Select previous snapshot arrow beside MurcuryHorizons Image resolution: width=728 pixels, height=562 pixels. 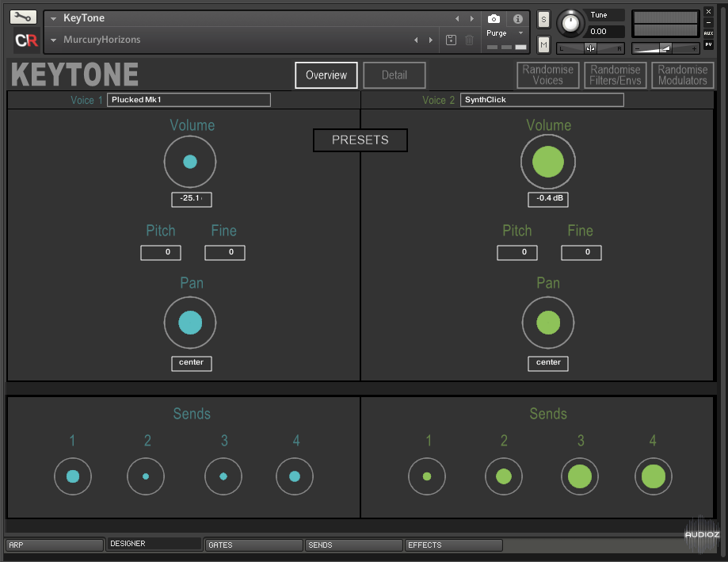point(416,40)
